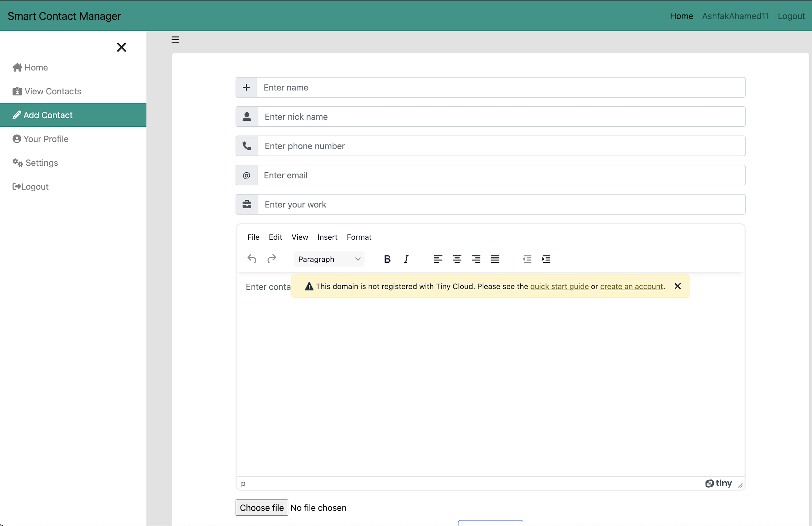Click the redo icon in the editor
This screenshot has height=526, width=812.
pos(272,259)
